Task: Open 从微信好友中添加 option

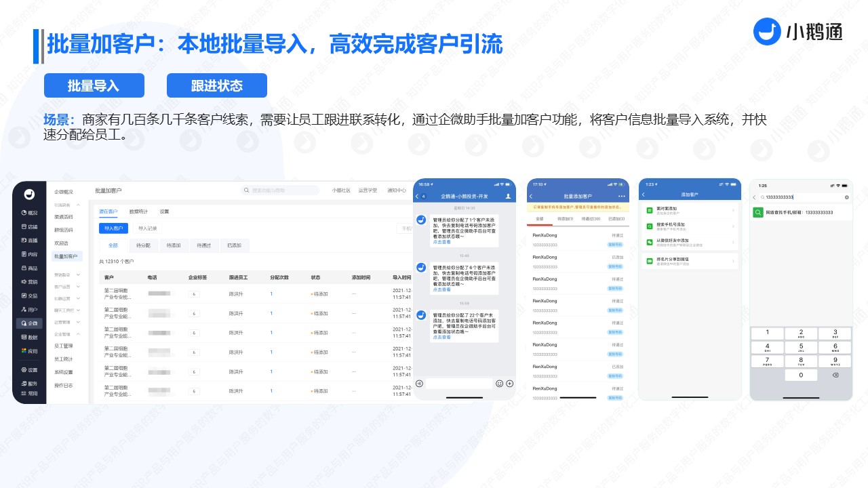Action: click(690, 241)
